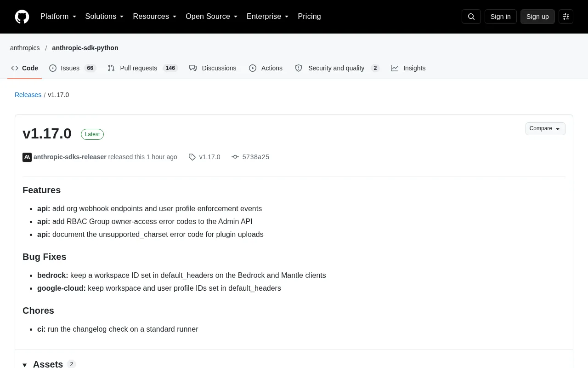
Task: Open the search magnifier button
Action: click(471, 17)
